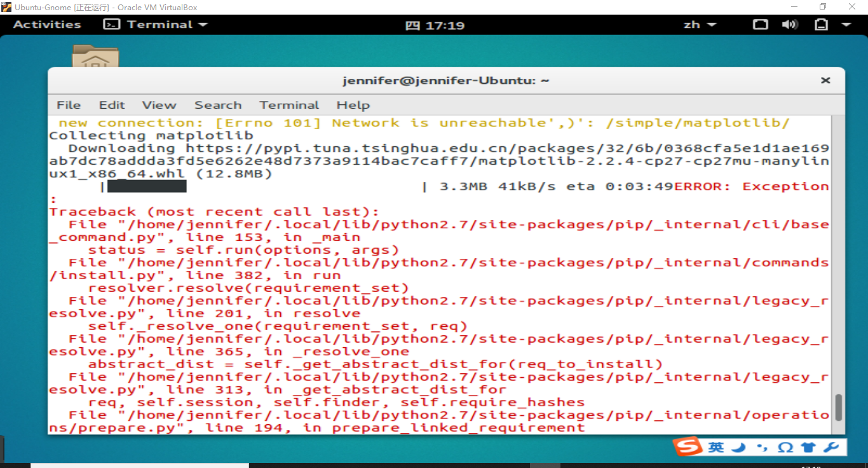This screenshot has height=468, width=868.
Task: Open the Help menu
Action: click(353, 105)
